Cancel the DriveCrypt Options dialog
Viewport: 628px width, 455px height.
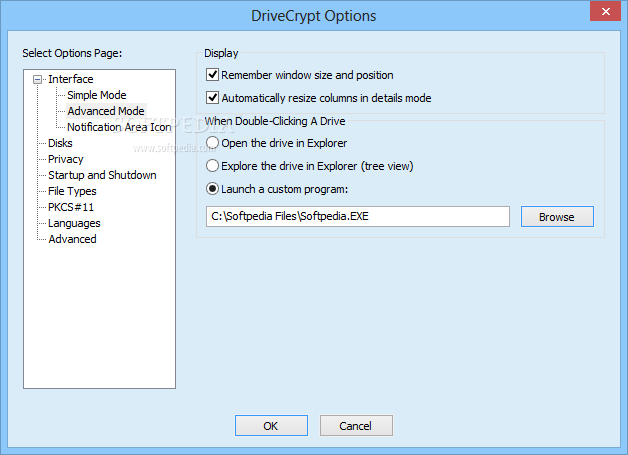(x=356, y=426)
